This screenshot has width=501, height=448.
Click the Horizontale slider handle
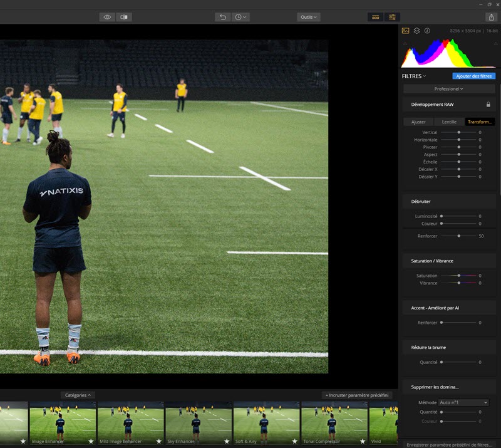(x=459, y=140)
